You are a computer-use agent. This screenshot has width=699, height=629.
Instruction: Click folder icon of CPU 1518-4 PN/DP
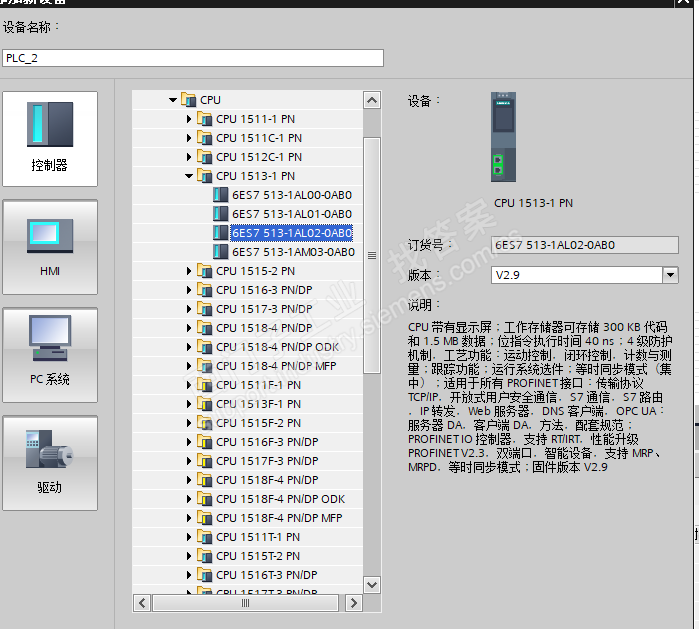point(205,328)
